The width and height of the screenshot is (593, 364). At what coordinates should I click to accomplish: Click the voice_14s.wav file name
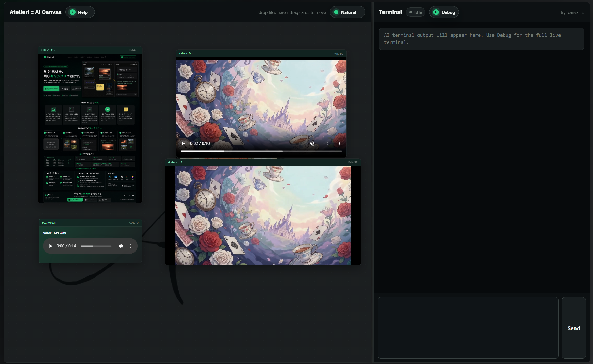[x=54, y=233]
